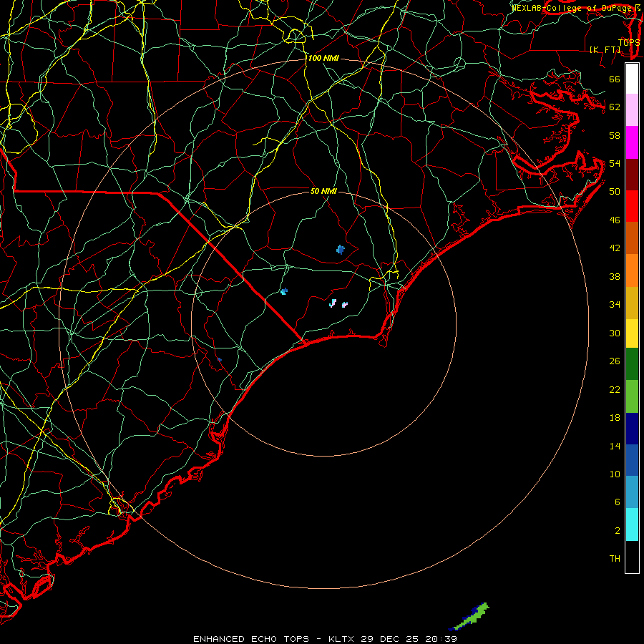Screen dimensions: 644x644
Task: Click the "TH" legend label
Action: (615, 559)
